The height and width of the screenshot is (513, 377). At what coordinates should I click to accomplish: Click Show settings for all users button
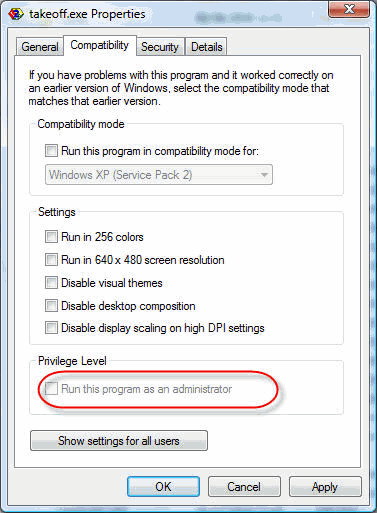pyautogui.click(x=119, y=441)
